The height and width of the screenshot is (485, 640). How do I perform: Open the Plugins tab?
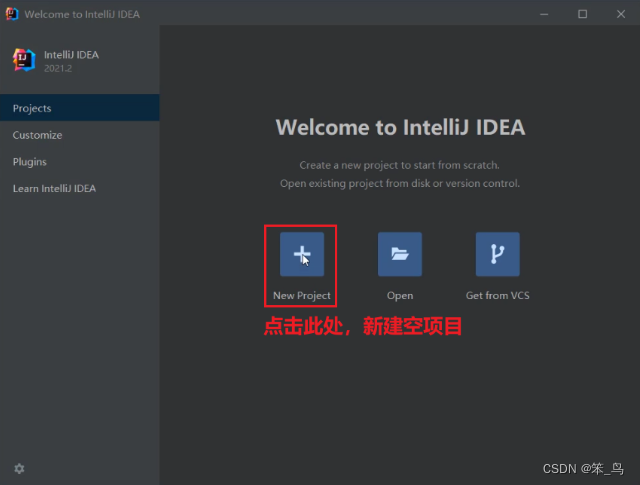[80, 162]
